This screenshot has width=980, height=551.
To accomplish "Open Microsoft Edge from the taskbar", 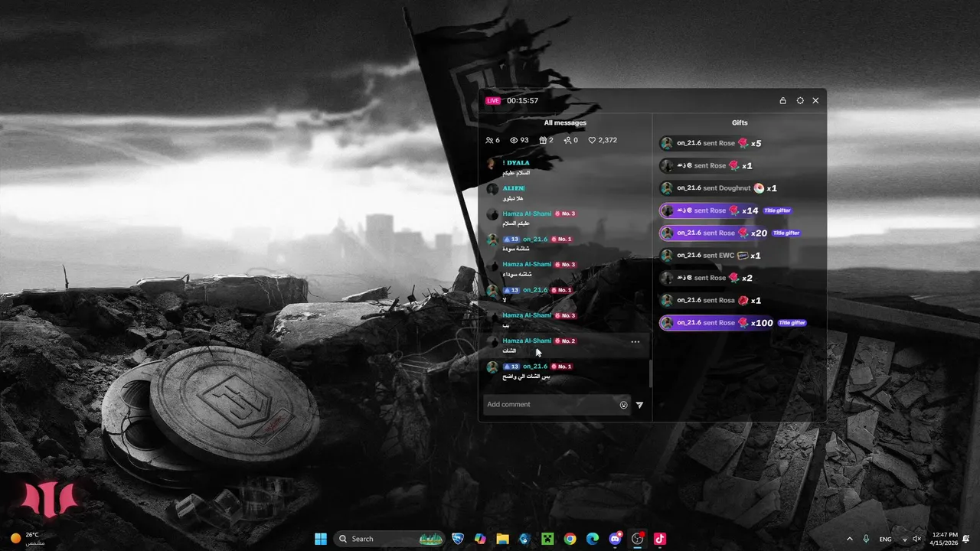I will (x=593, y=539).
